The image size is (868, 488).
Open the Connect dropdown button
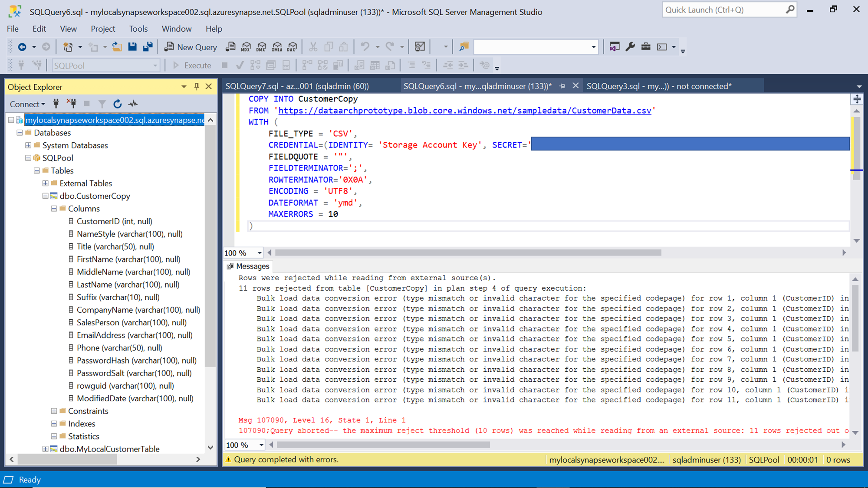(x=27, y=104)
